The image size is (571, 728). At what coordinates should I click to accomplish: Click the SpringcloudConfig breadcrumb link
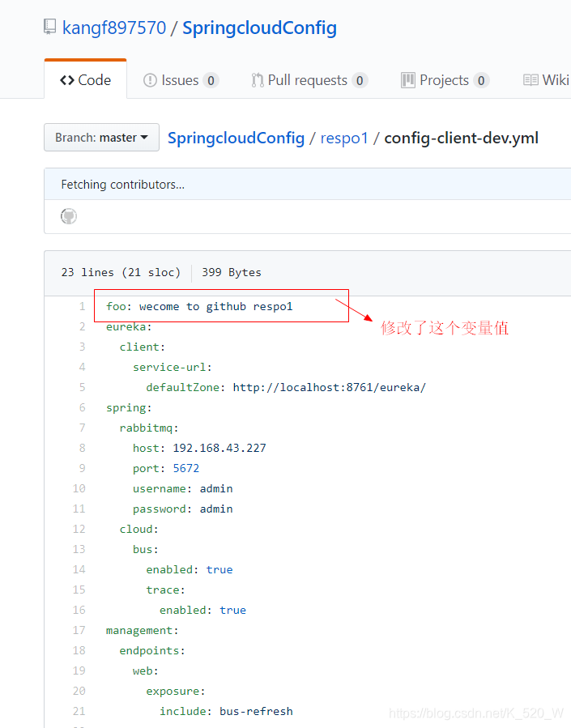[x=236, y=138]
